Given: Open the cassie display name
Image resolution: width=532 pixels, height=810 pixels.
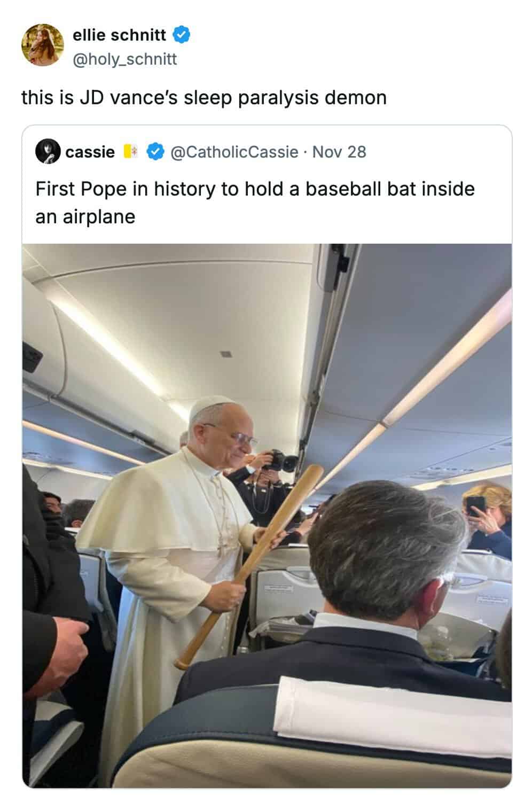Looking at the screenshot, I should 90,152.
